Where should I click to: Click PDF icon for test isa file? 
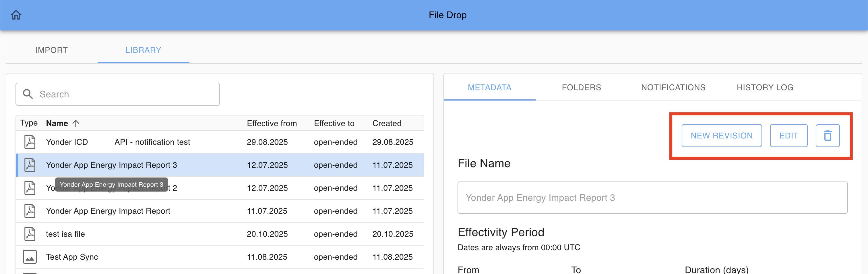(x=30, y=234)
